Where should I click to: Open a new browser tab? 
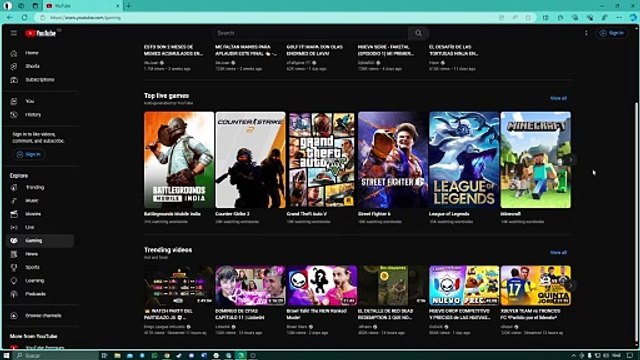129,6
